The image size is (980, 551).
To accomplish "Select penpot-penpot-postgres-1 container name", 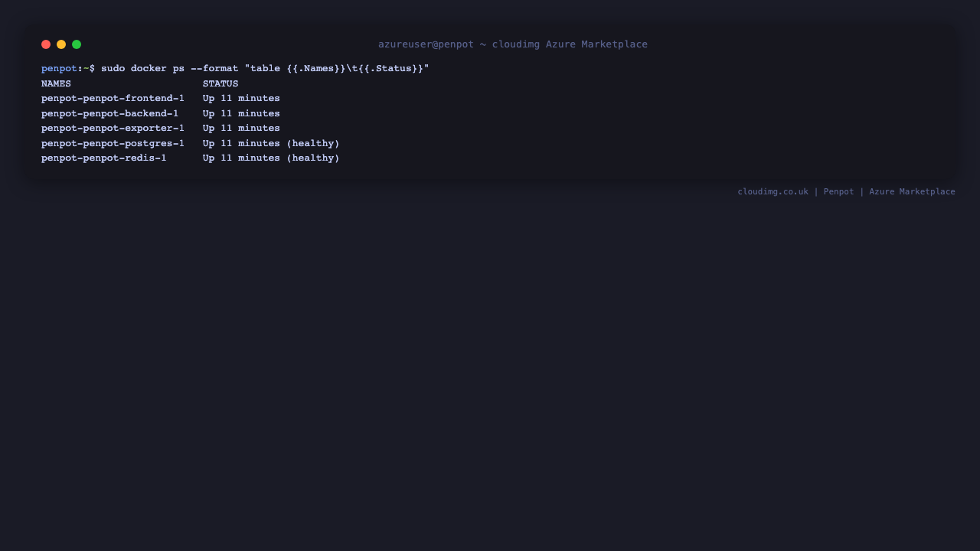I will [113, 144].
